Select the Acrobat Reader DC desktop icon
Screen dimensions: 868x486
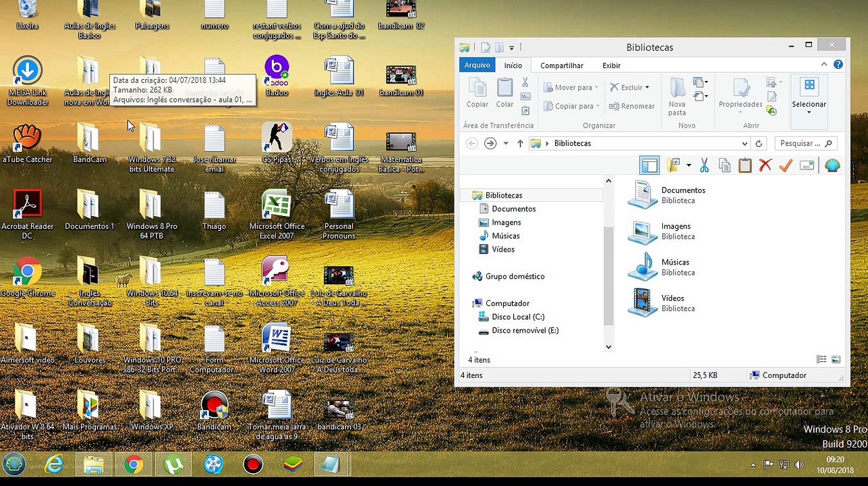28,215
